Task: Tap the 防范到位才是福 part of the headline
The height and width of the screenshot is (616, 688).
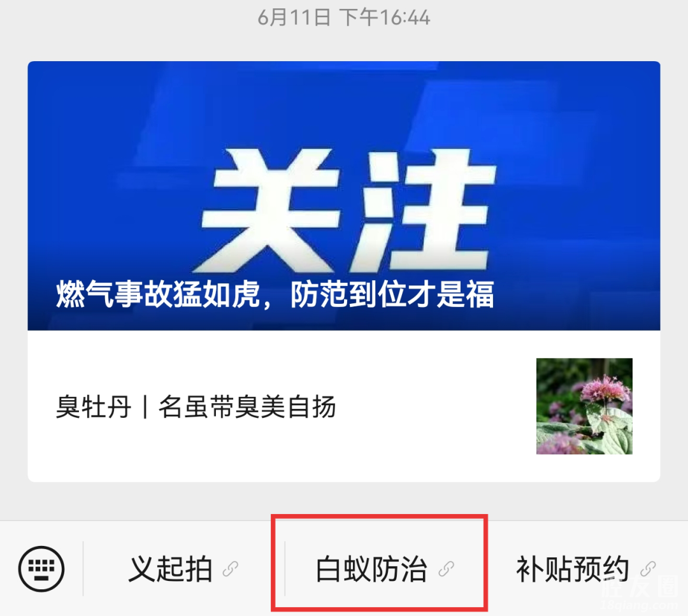Action: [x=392, y=294]
